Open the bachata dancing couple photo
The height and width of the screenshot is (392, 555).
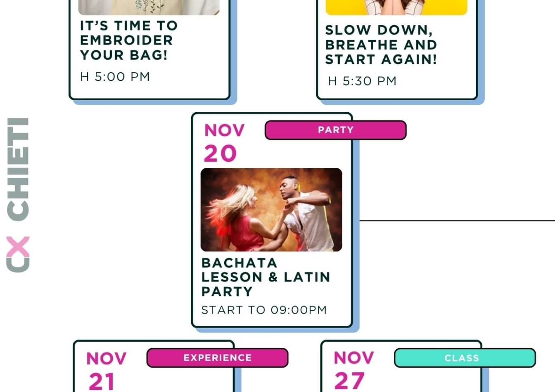pos(271,210)
